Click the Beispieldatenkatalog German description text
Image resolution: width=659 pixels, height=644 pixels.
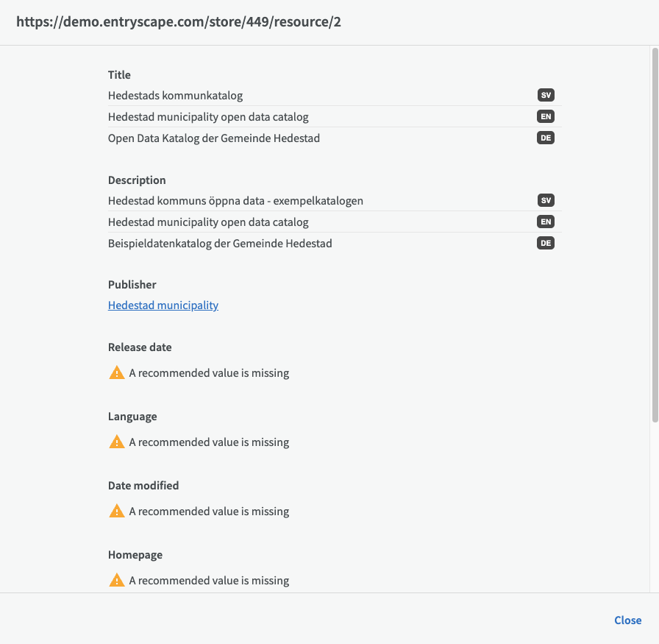[x=220, y=244]
